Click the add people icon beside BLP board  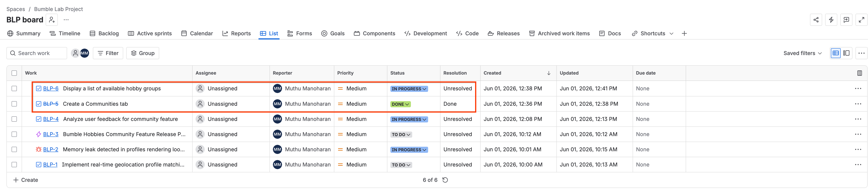(52, 20)
